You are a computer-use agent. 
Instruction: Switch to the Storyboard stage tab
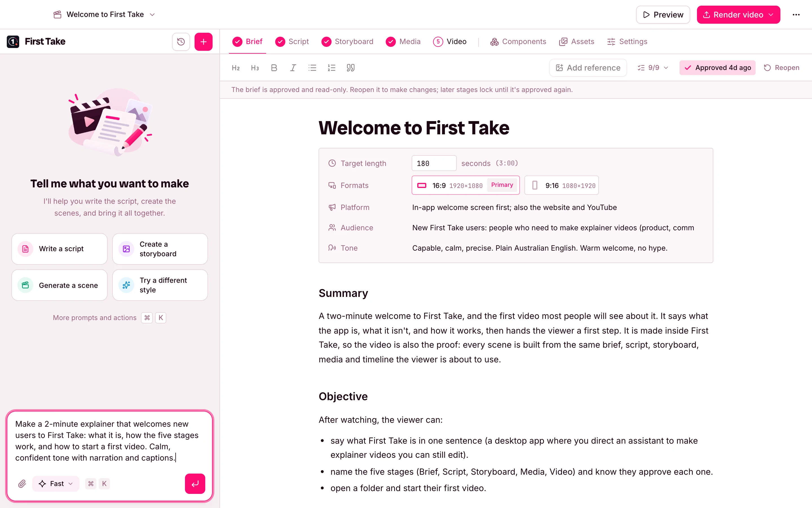(347, 42)
